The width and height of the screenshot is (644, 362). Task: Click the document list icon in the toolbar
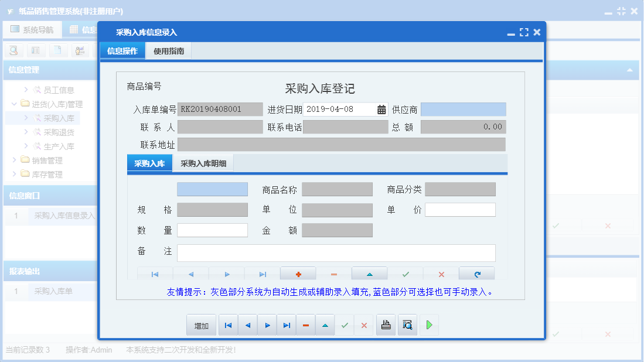[36, 50]
